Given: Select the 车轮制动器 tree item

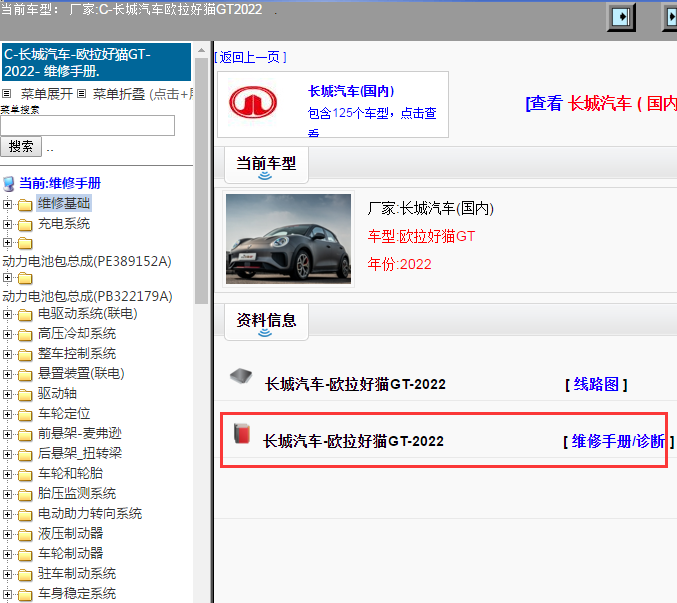Looking at the screenshot, I should pyautogui.click(x=70, y=553).
